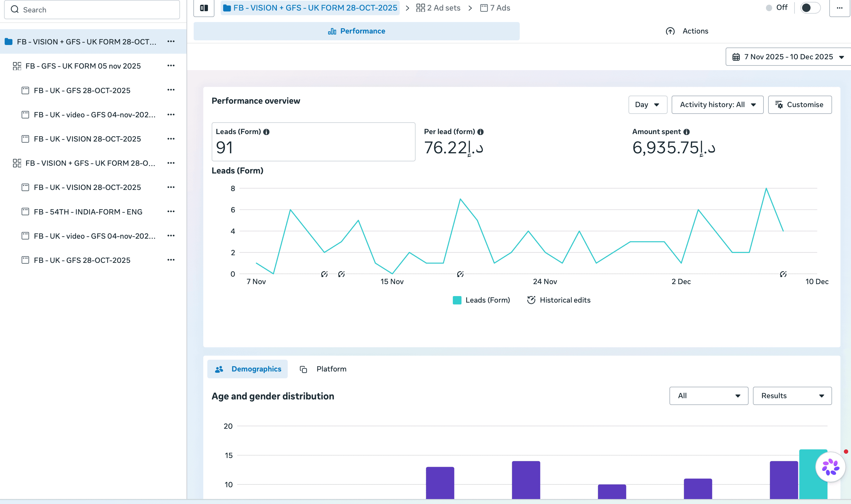Click the Platform tab copy icon
Screen dimensions: 851x504
[x=303, y=369]
